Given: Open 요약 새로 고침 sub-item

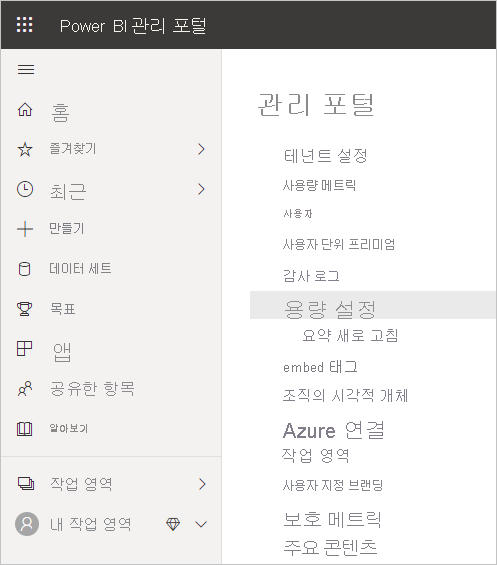Looking at the screenshot, I should (350, 335).
